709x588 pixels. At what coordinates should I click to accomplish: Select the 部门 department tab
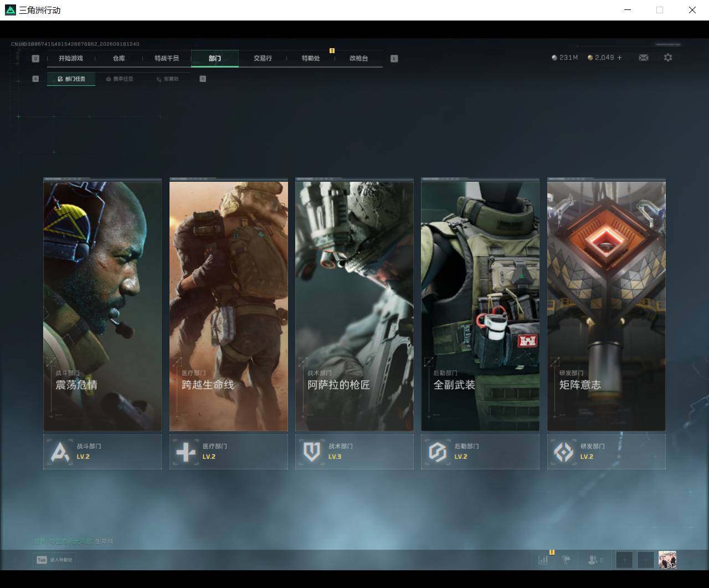point(215,58)
